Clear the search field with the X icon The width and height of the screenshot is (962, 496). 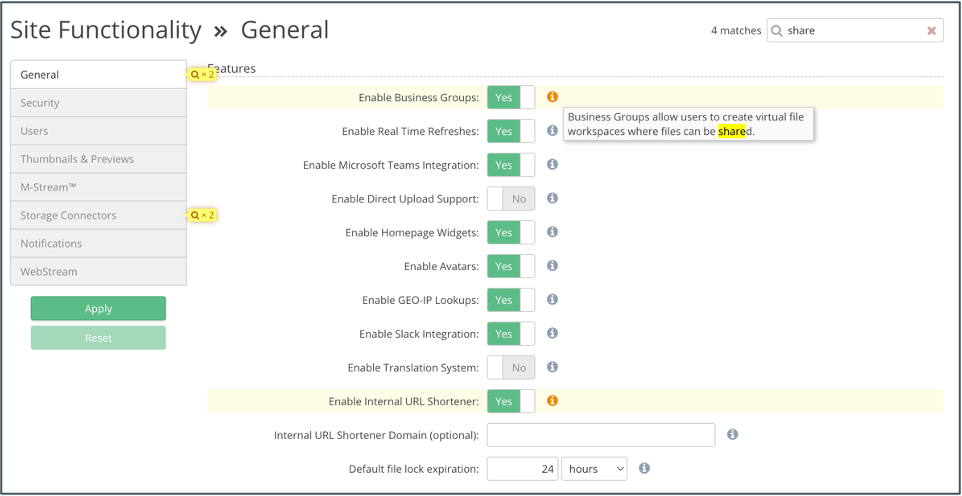(931, 31)
